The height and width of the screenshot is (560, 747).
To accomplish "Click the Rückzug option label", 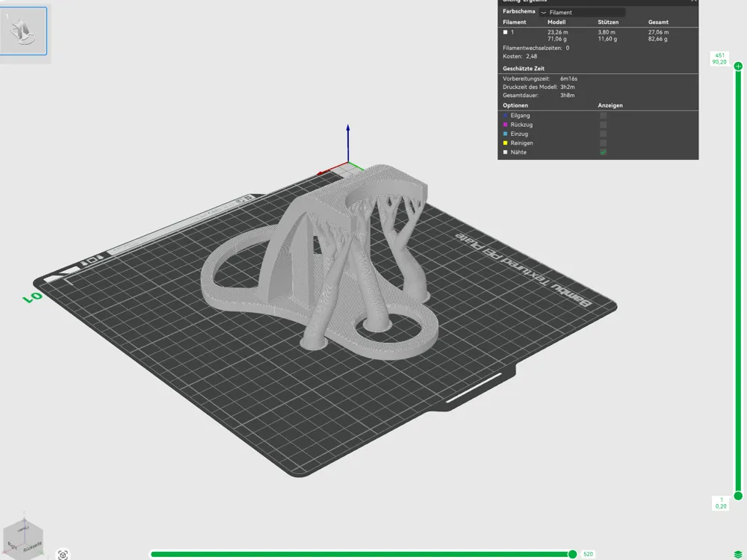I will [521, 125].
